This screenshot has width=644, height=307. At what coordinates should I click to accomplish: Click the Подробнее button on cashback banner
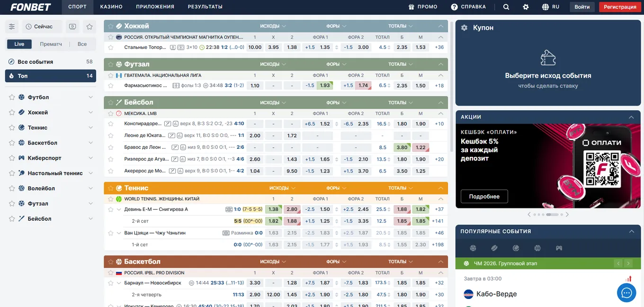[x=484, y=197]
